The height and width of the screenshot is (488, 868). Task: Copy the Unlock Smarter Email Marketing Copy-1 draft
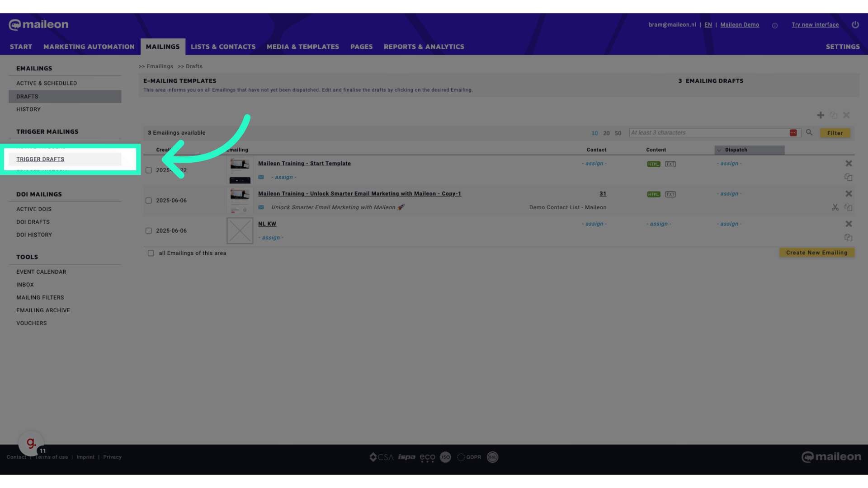(849, 207)
